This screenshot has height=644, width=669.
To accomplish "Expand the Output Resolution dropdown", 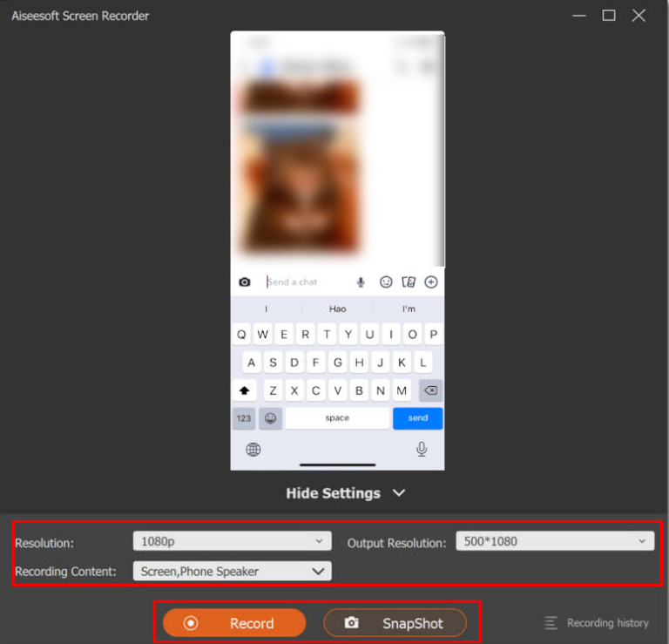I will pyautogui.click(x=554, y=541).
